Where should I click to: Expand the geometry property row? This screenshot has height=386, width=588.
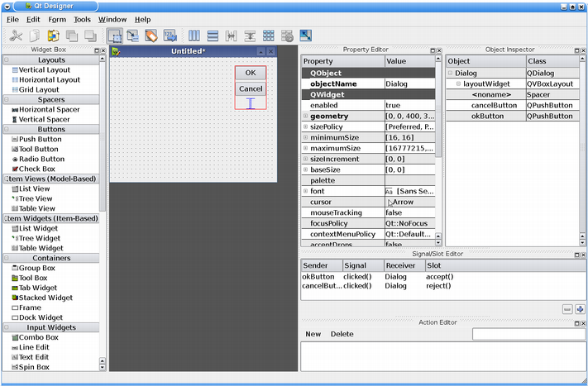(305, 117)
